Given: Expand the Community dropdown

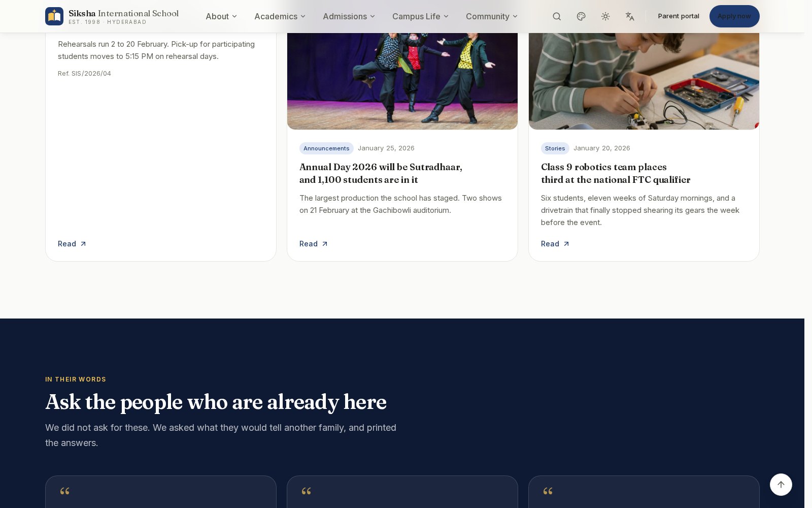Looking at the screenshot, I should (491, 16).
